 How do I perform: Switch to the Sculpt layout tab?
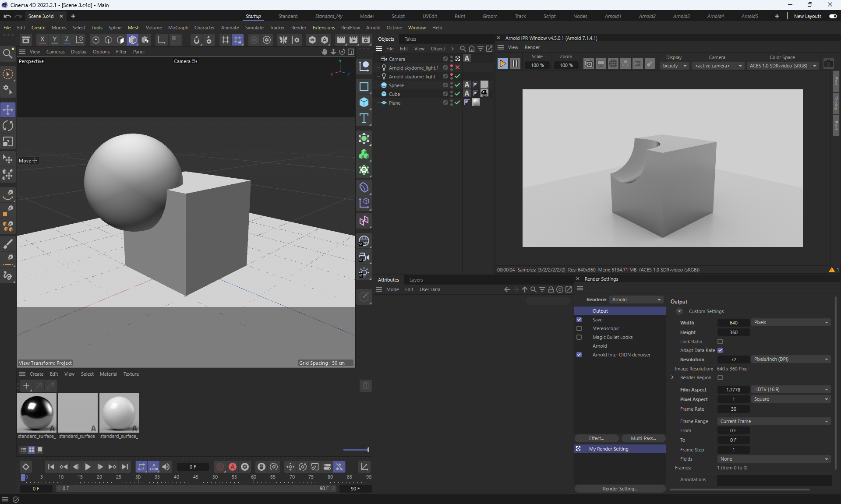point(398,16)
